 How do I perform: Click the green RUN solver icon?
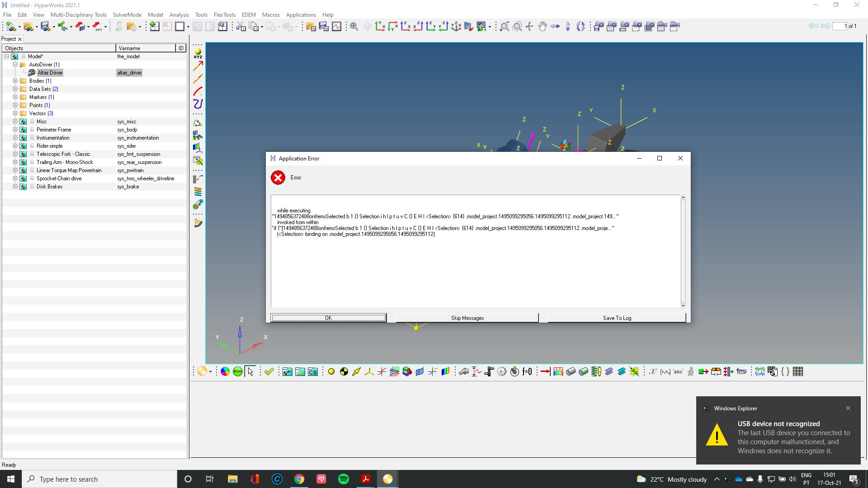click(238, 371)
